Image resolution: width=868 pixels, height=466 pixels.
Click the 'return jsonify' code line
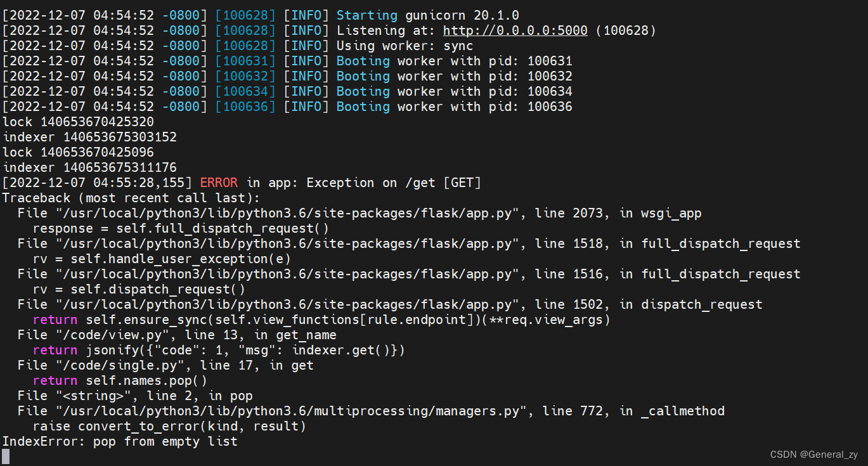219,350
